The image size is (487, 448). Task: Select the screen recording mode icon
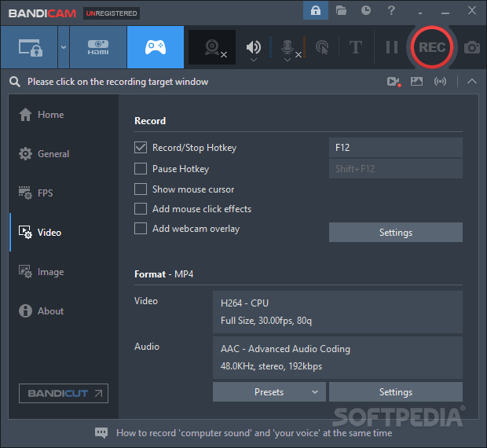pyautogui.click(x=29, y=47)
